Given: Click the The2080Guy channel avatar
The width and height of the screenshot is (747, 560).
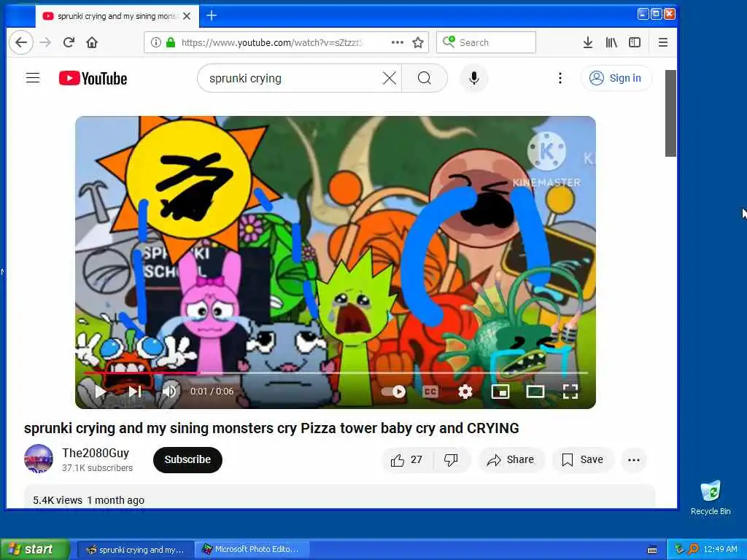Looking at the screenshot, I should (x=39, y=459).
